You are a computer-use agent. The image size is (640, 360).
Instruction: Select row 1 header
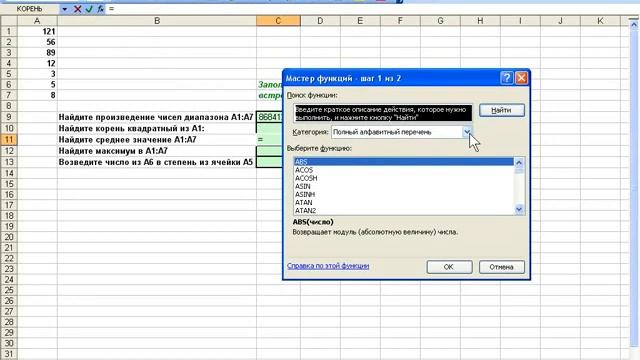pyautogui.click(x=9, y=31)
